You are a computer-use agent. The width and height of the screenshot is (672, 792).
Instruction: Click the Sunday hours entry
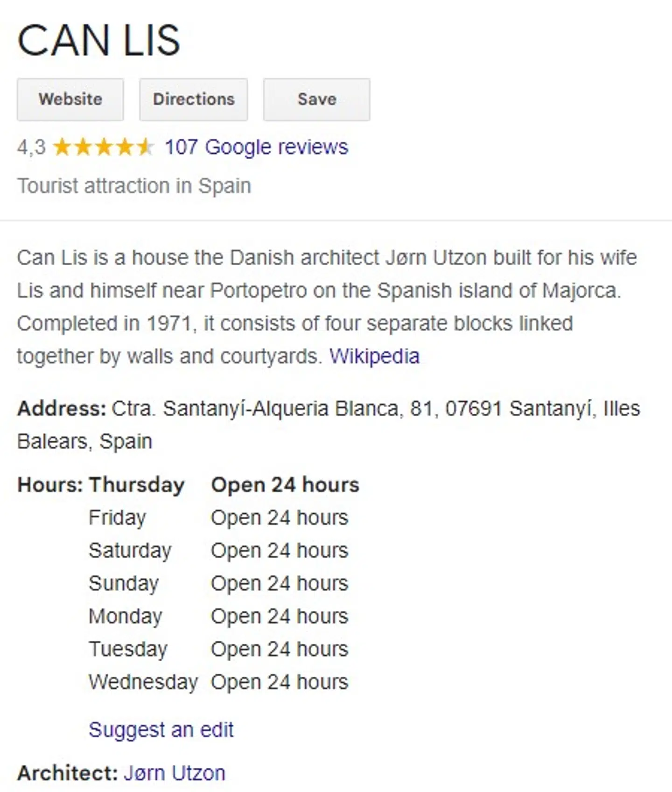pos(218,583)
